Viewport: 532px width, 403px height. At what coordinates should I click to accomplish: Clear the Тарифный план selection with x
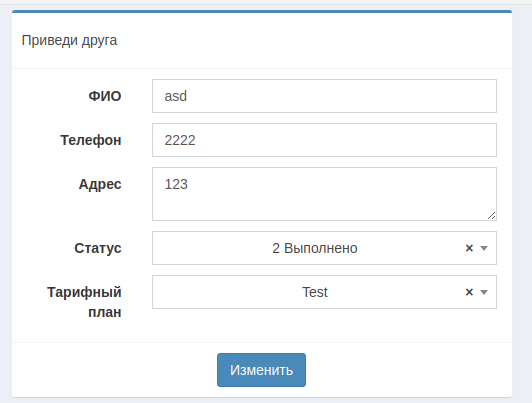pos(469,292)
